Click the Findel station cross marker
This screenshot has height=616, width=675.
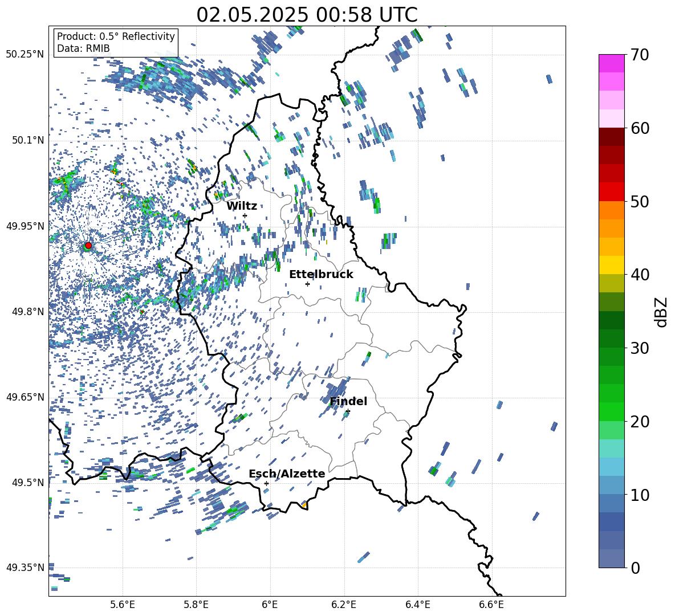(348, 411)
